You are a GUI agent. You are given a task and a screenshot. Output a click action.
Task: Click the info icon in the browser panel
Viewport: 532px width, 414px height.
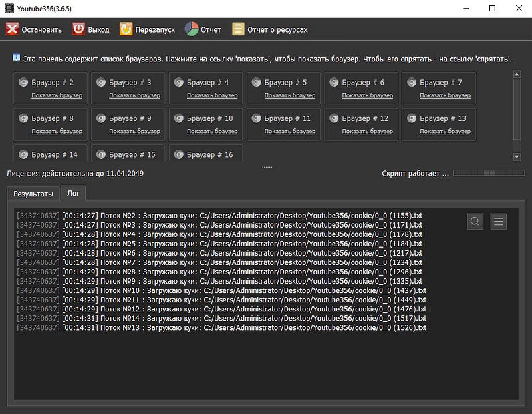(x=16, y=58)
